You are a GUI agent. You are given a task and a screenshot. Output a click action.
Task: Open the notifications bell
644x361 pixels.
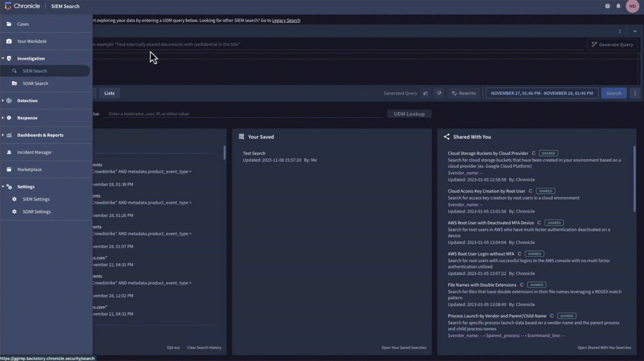[618, 6]
